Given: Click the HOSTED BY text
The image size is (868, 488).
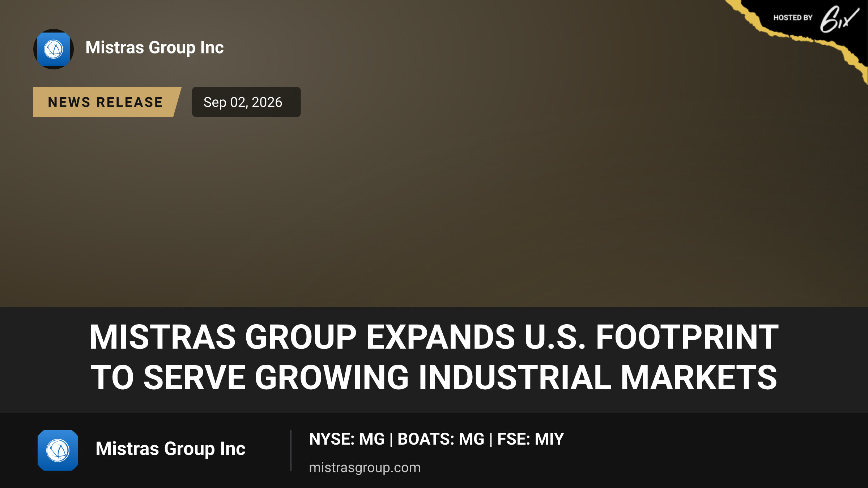Looking at the screenshot, I should click(793, 18).
